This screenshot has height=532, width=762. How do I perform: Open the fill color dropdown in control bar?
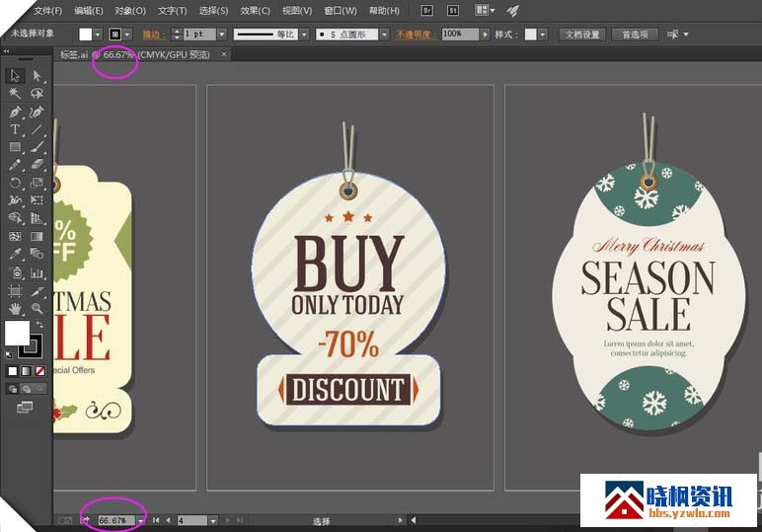(x=98, y=35)
